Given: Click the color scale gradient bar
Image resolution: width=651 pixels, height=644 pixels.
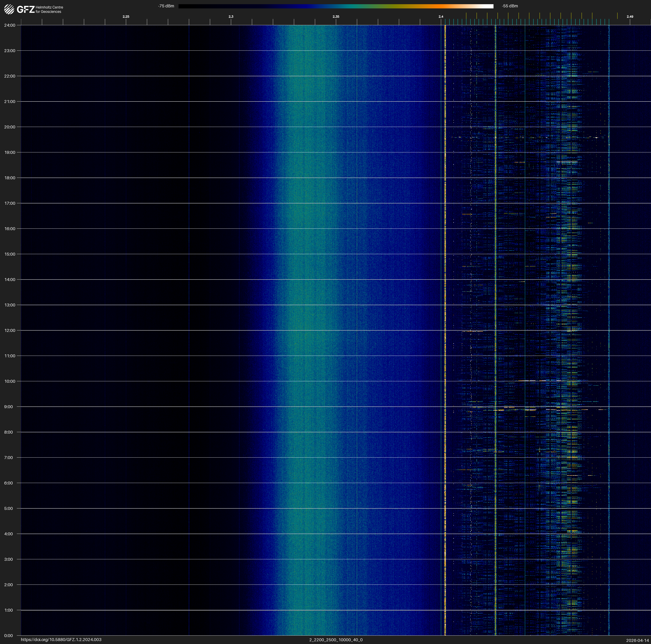Looking at the screenshot, I should (336, 6).
